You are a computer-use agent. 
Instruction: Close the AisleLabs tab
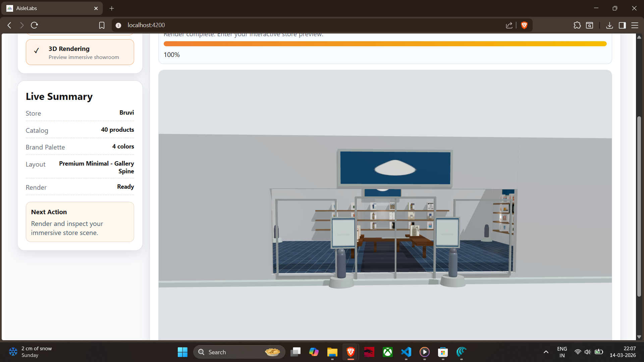pos(96,8)
